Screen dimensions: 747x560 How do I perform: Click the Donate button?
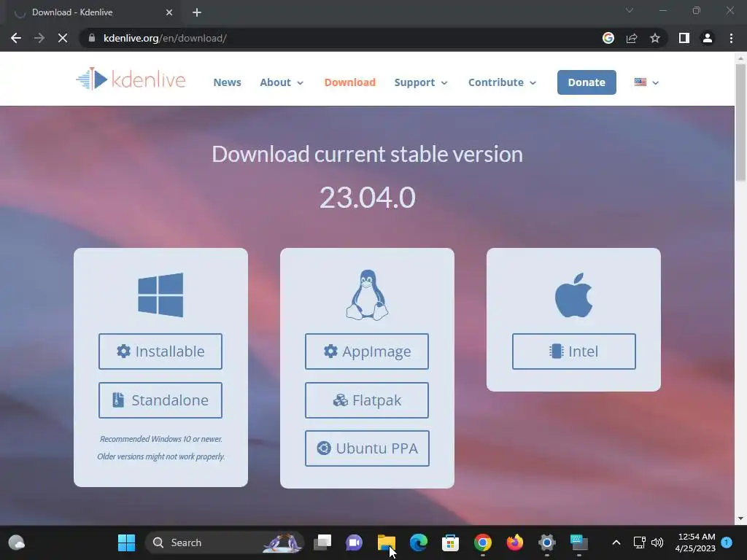click(x=587, y=82)
